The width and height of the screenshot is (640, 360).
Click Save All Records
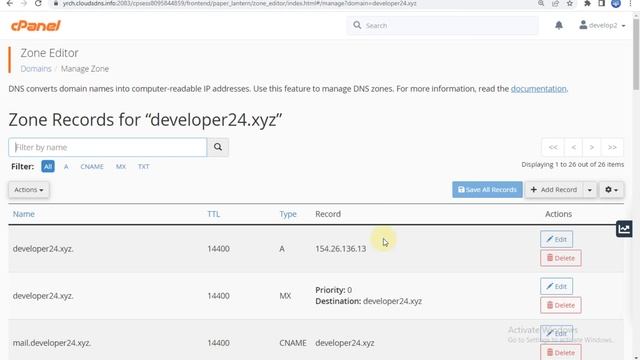pos(487,190)
